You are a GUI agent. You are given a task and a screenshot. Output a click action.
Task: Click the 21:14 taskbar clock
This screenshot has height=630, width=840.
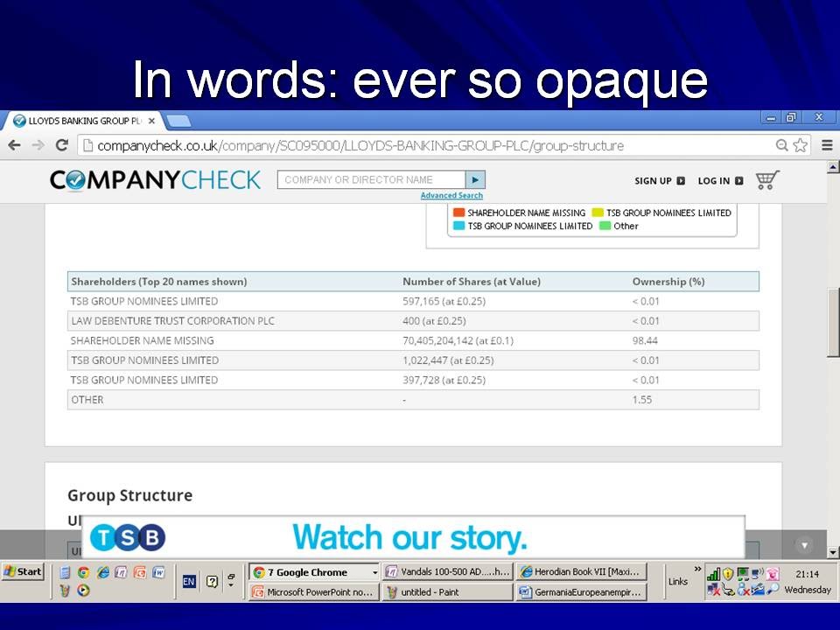pos(807,574)
